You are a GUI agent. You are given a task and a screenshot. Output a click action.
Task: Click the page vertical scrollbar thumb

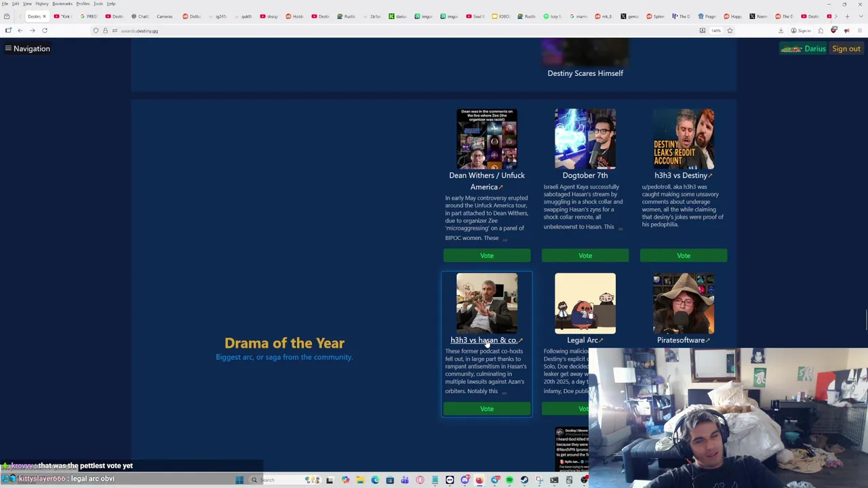(865, 319)
